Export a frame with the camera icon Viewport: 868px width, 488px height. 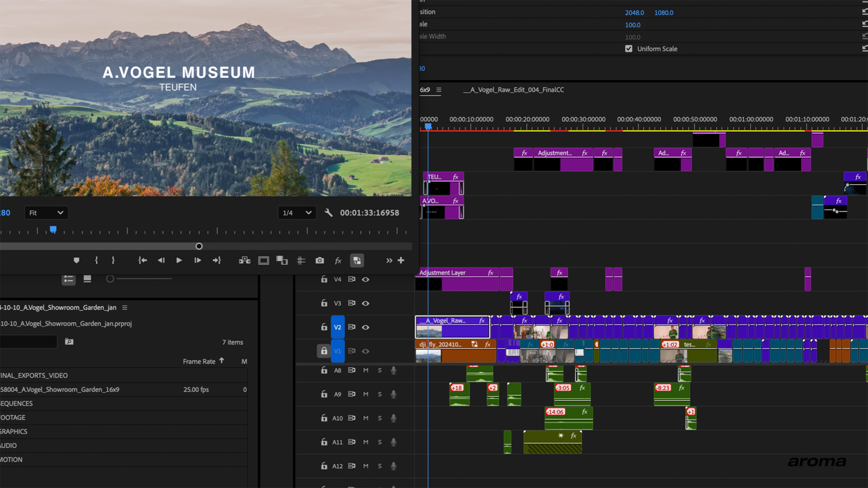(320, 260)
